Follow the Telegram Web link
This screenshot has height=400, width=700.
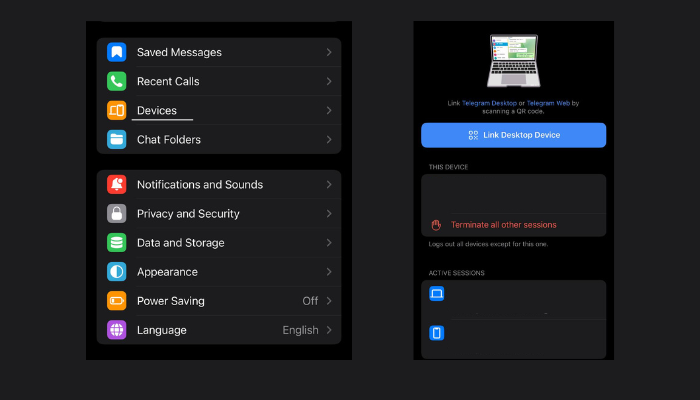[548, 103]
